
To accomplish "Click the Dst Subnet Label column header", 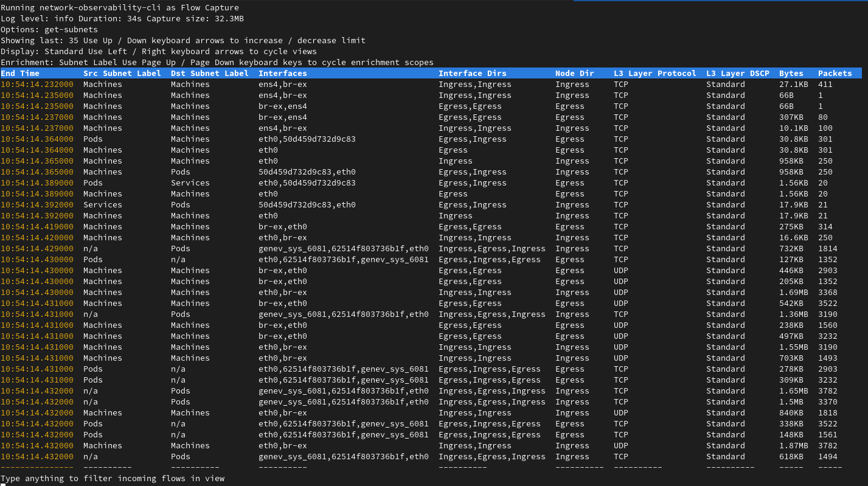I will (x=210, y=73).
